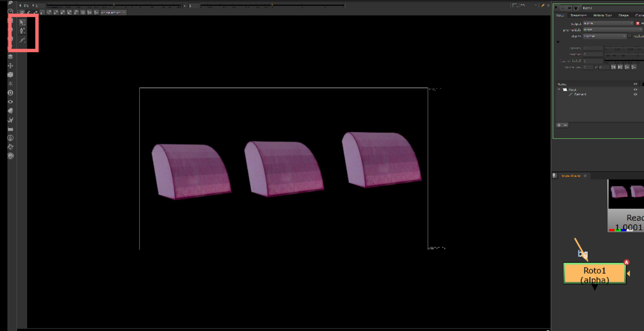Toggle visibility eye of Root layer

point(635,89)
